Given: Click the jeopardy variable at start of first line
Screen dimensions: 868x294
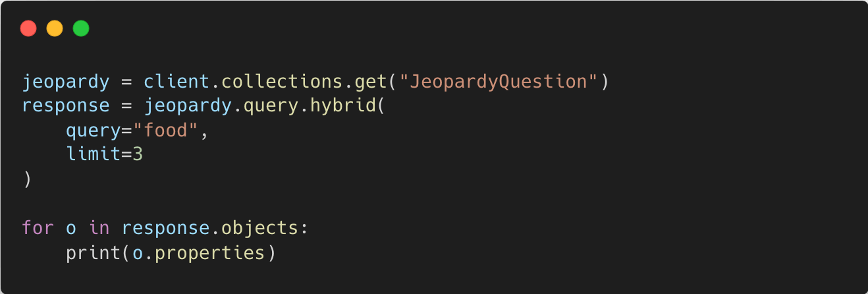Looking at the screenshot, I should tap(66, 82).
